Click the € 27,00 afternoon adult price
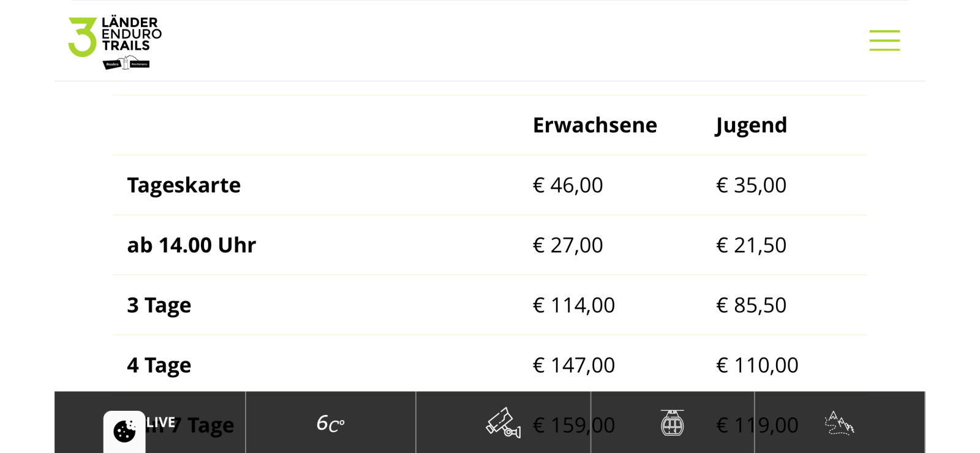The height and width of the screenshot is (453, 980). tap(568, 245)
